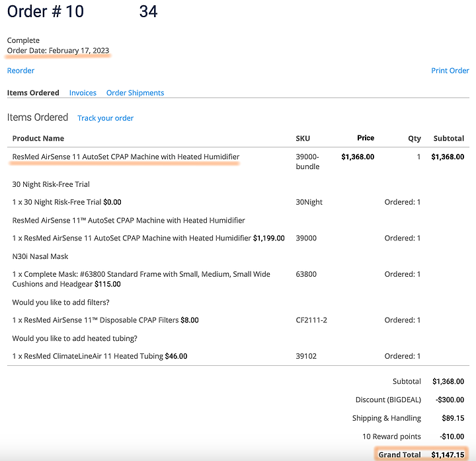This screenshot has height=461, width=476.
Task: Select the Complete Mask #63800 line item
Action: (x=141, y=279)
